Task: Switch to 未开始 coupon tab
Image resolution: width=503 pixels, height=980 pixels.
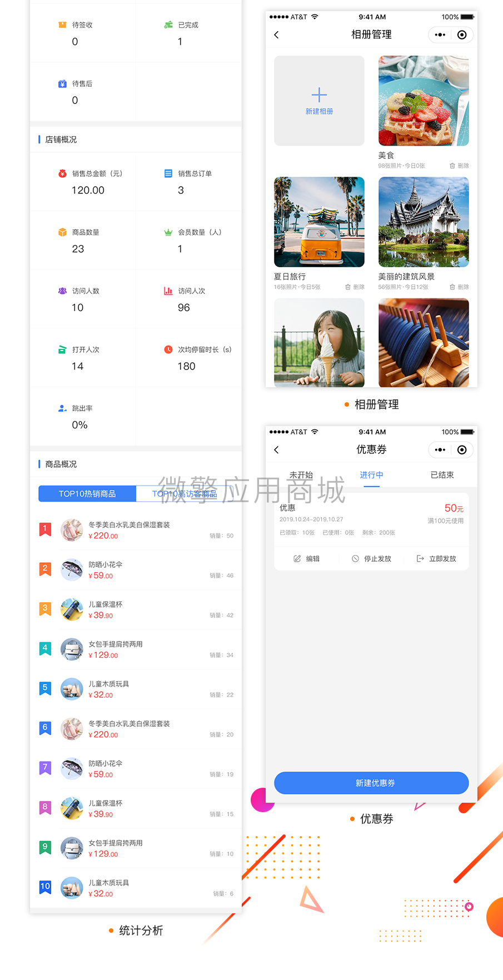Action: pyautogui.click(x=301, y=475)
